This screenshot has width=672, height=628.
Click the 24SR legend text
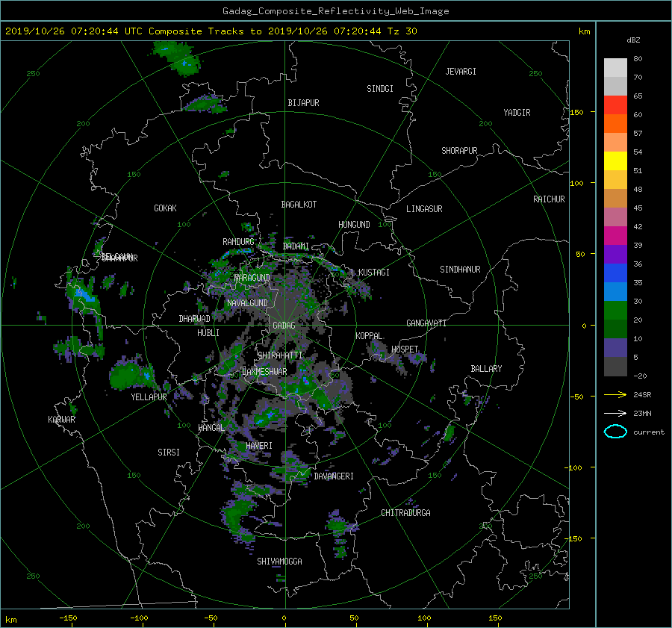pos(642,395)
